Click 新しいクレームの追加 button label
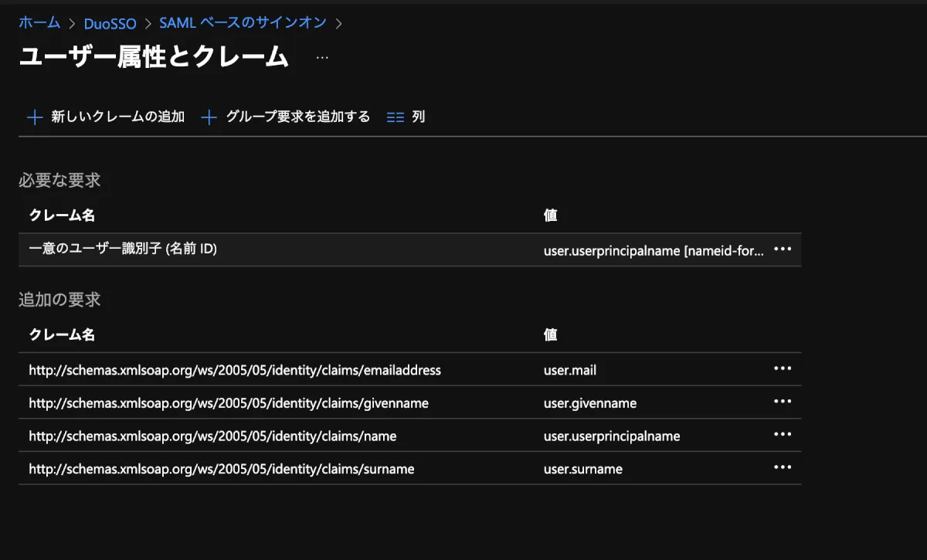 [117, 117]
